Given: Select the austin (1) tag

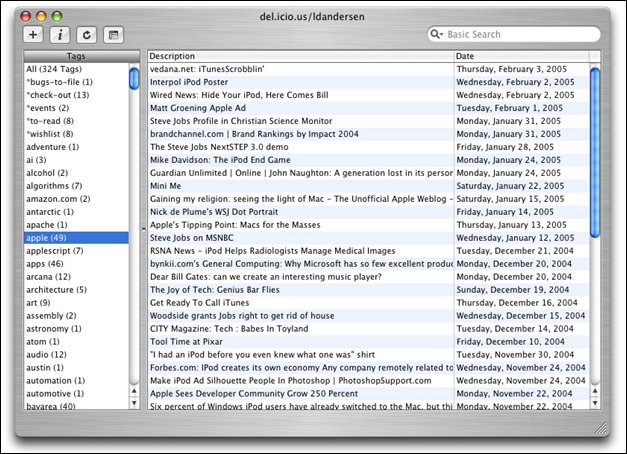Looking at the screenshot, I should click(76, 368).
